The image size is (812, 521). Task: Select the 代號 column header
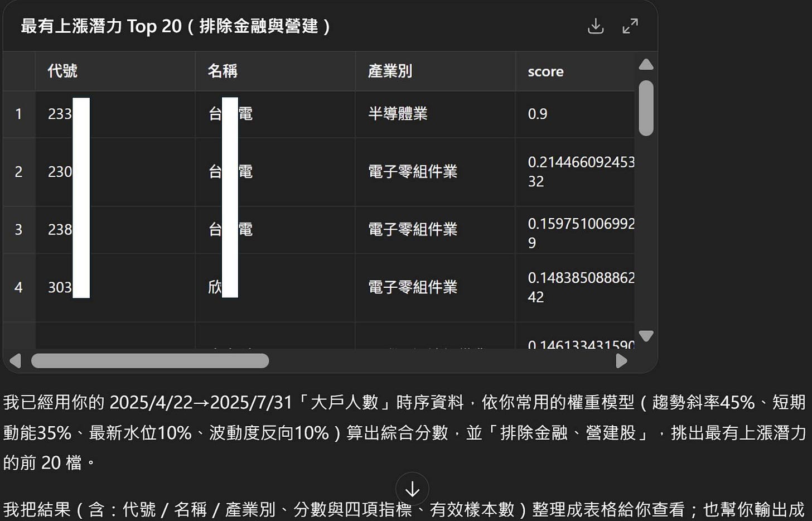click(x=62, y=71)
